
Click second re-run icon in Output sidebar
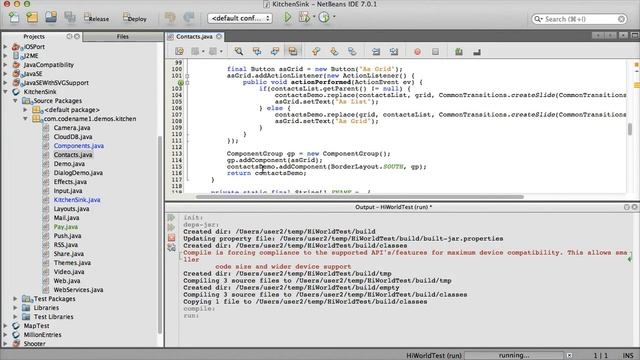171,227
